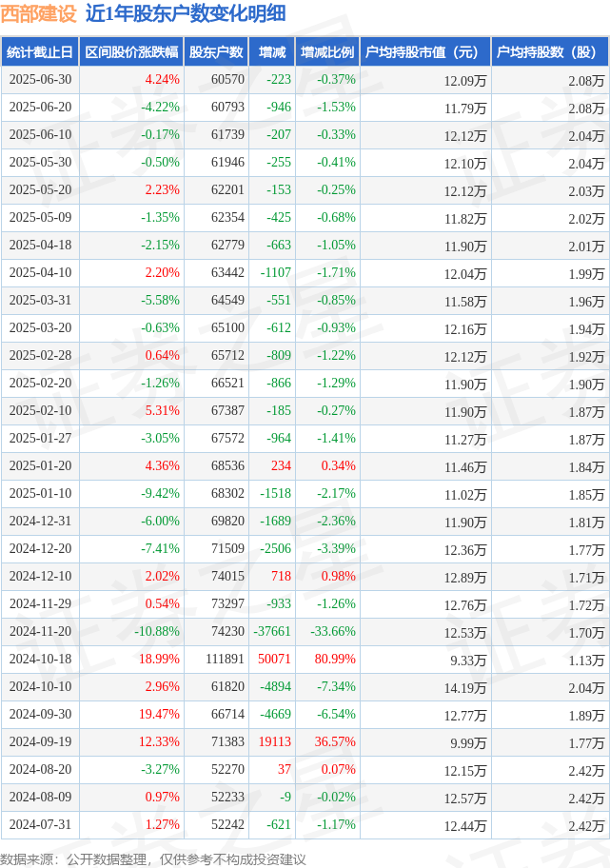Click the date cell 2025-03-20

40,328
